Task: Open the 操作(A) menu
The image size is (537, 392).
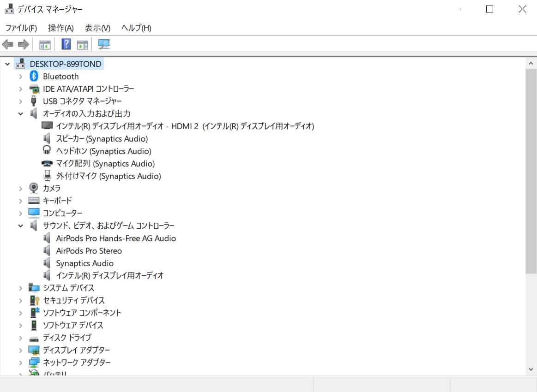Action: [60, 28]
